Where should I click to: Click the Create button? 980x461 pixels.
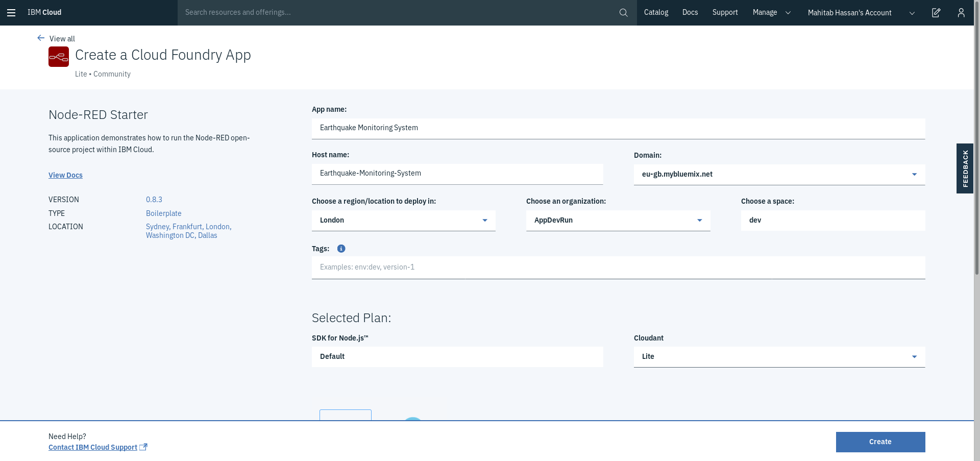(880, 442)
